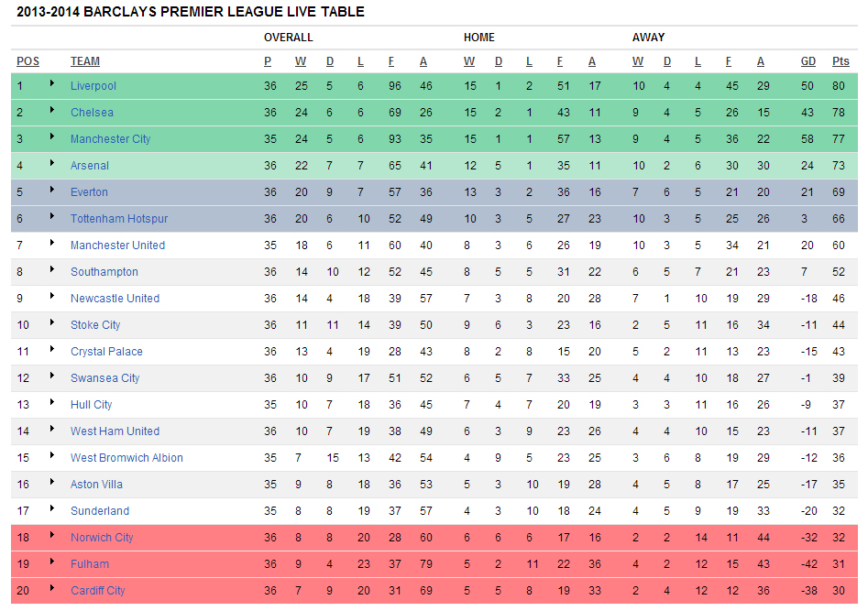Expand the Stoke City row arrow
Screen dimensions: 868x611
(52, 324)
